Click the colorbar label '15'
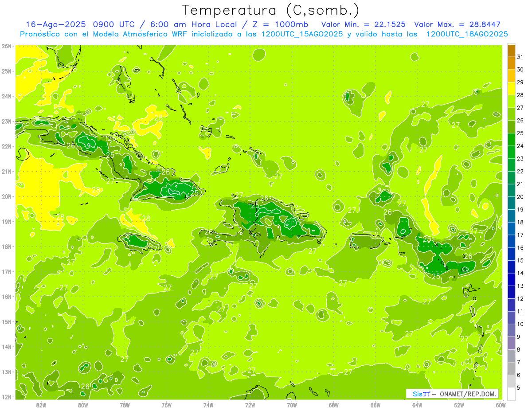 (x=520, y=260)
